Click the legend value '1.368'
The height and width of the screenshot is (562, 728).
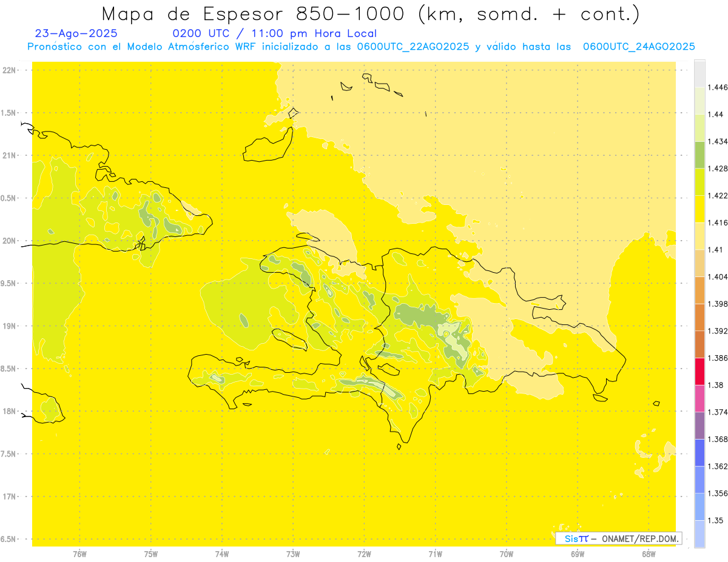pos(718,439)
